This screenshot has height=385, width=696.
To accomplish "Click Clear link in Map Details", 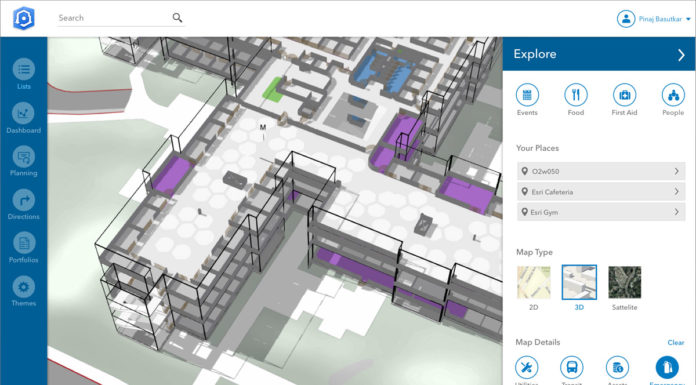I will 676,342.
